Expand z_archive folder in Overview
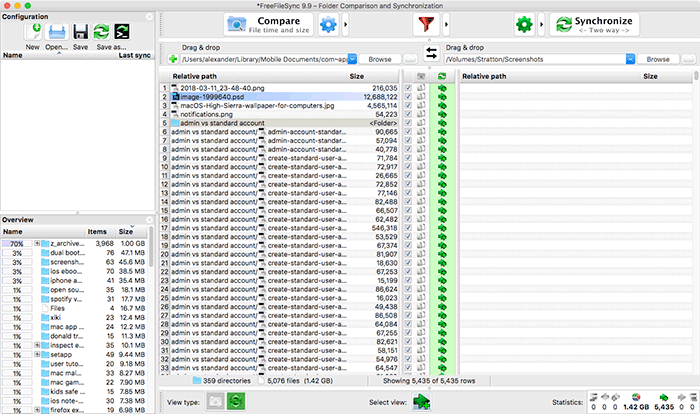This screenshot has width=700, height=414. tap(37, 243)
